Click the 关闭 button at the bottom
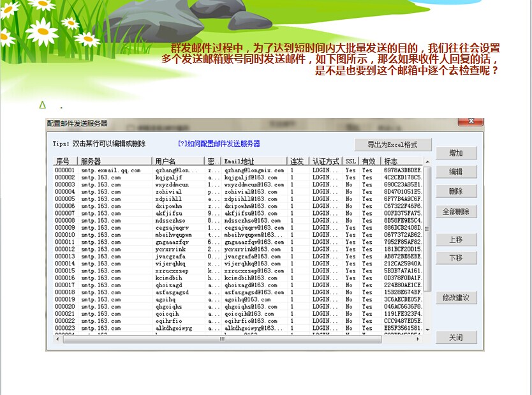The width and height of the screenshot is (532, 395). tap(455, 338)
